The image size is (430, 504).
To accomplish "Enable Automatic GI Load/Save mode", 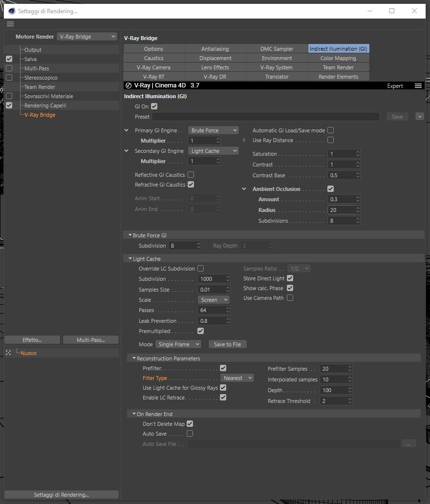I will coord(330,130).
